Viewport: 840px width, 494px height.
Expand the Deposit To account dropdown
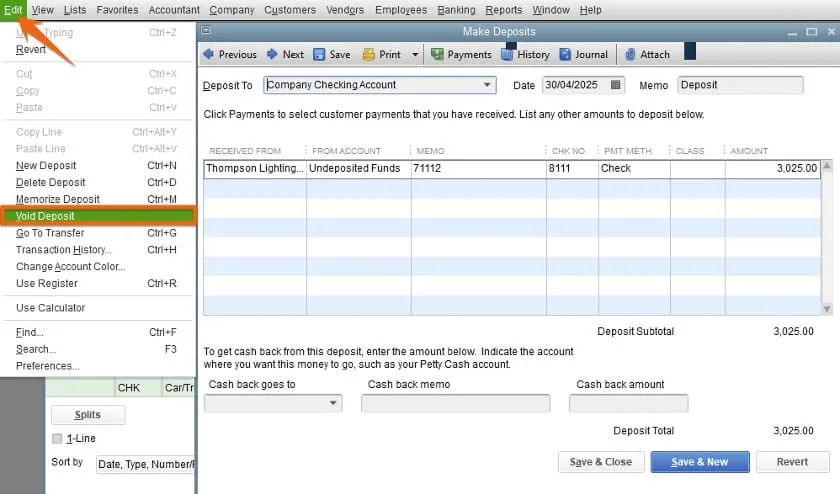point(487,85)
